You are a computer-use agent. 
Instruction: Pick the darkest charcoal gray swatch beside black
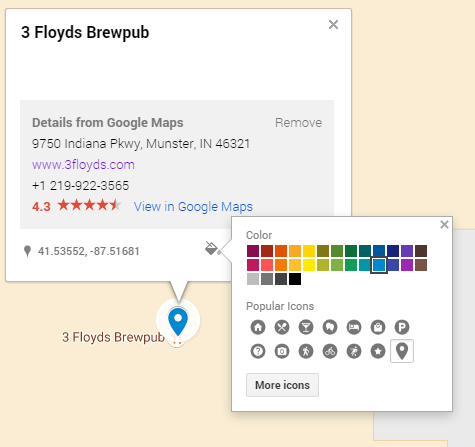281,279
